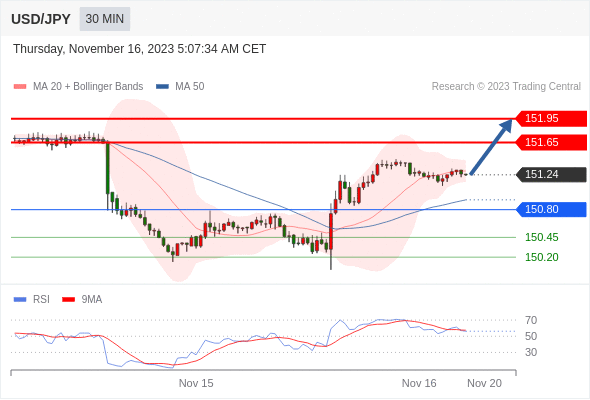This screenshot has height=400, width=590.
Task: Click the RSI legend label
Action: tap(41, 300)
